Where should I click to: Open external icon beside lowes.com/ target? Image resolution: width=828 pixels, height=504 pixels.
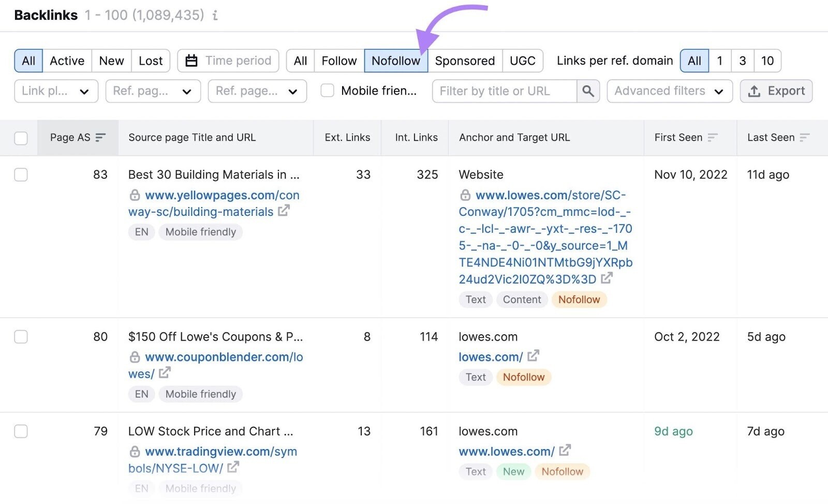[x=533, y=355]
